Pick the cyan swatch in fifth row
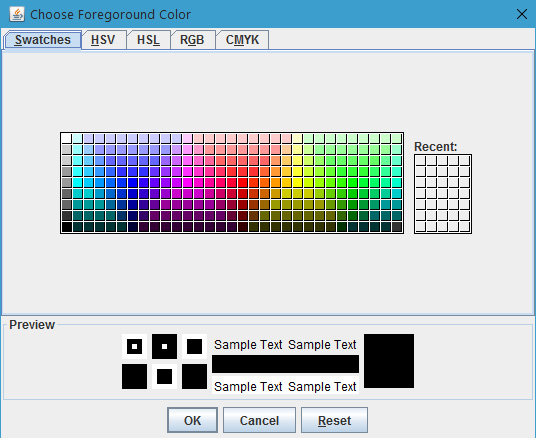The image size is (536, 438). [78, 182]
